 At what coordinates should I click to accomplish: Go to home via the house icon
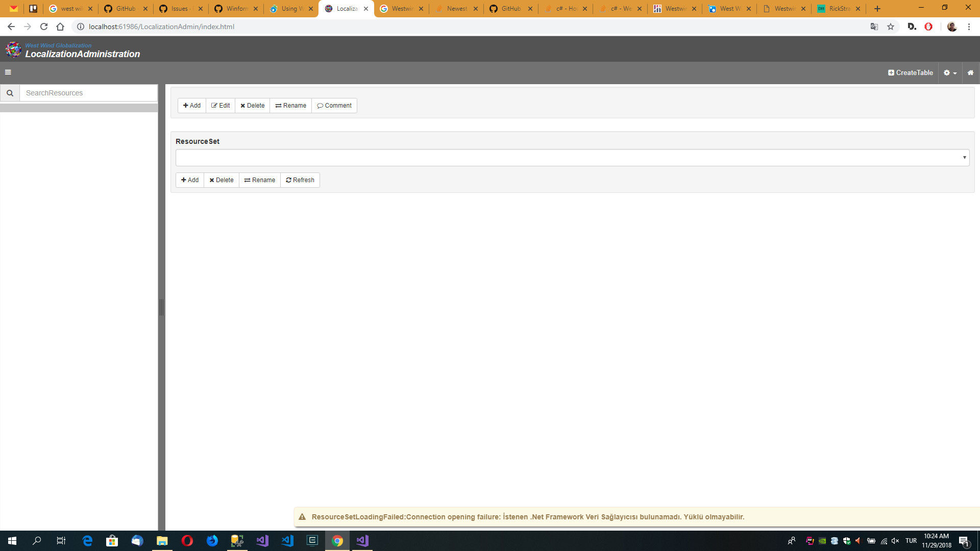971,72
